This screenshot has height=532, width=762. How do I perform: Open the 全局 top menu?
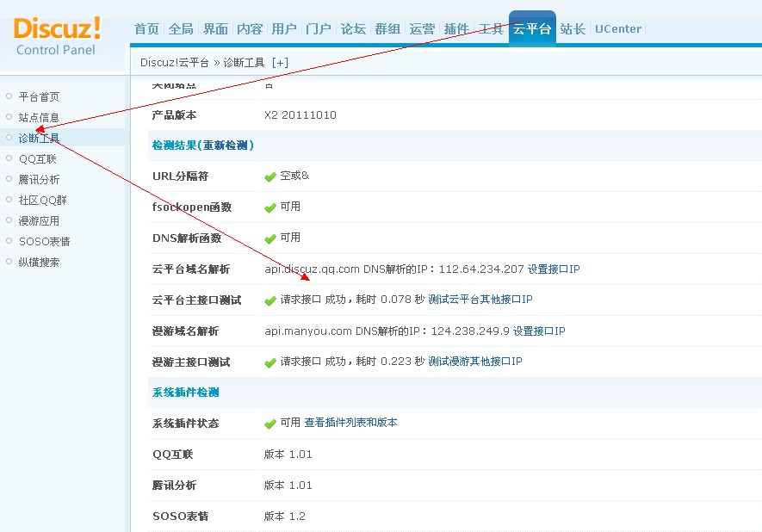[x=181, y=29]
